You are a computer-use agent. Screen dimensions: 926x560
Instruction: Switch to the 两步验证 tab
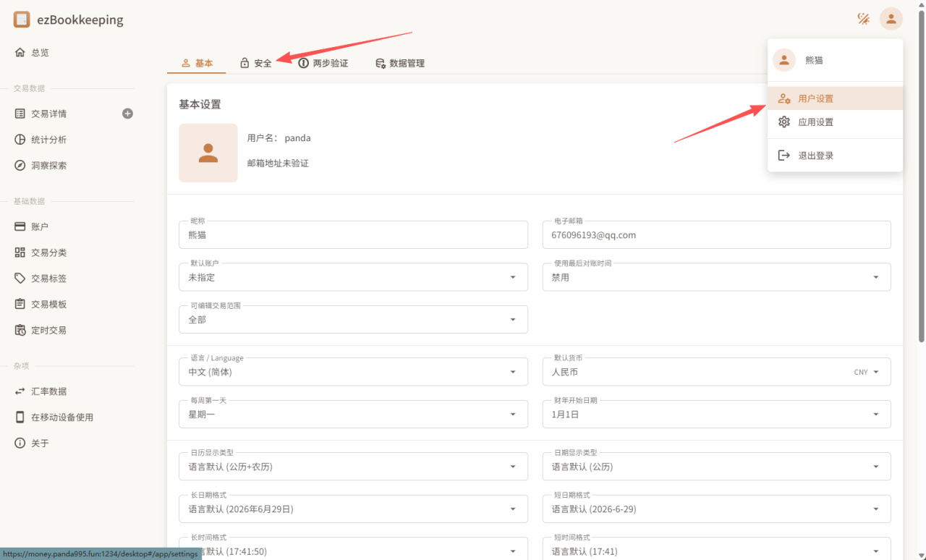(323, 64)
